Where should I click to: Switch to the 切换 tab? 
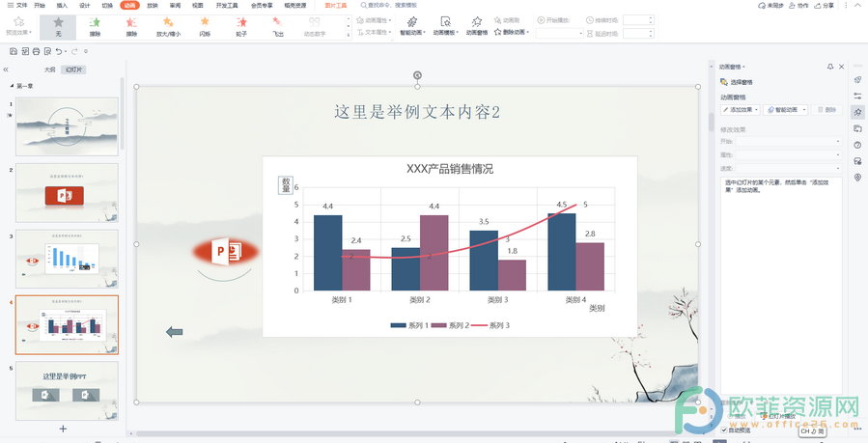pos(107,5)
